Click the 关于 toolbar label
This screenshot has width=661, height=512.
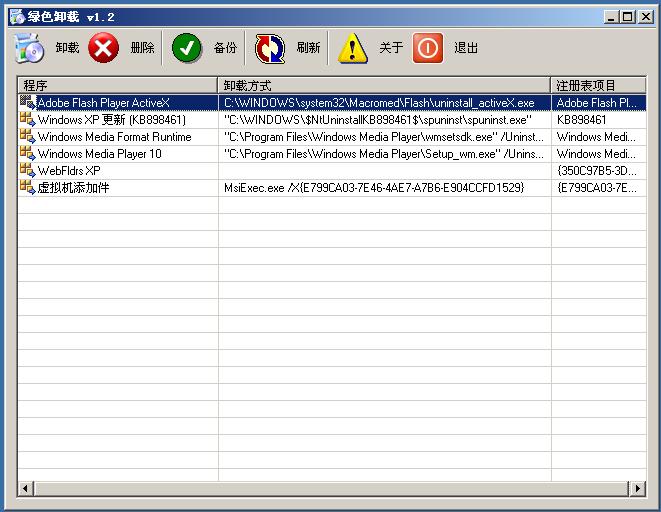(x=391, y=48)
